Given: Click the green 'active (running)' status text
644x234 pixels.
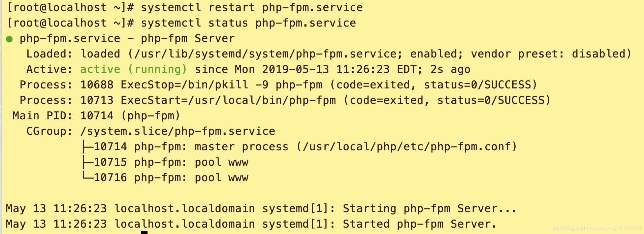Looking at the screenshot, I should point(133,69).
